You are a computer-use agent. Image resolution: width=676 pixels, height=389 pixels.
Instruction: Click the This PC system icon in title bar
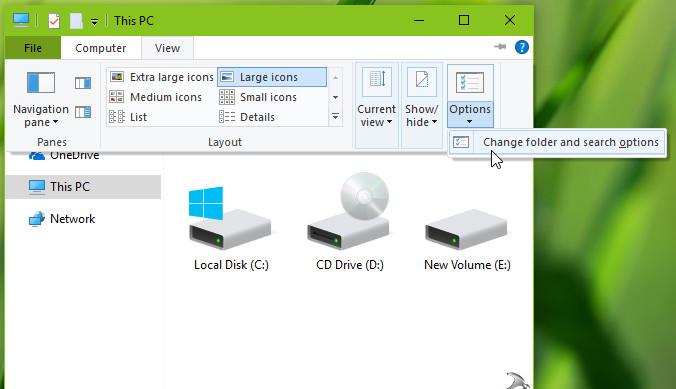point(21,20)
